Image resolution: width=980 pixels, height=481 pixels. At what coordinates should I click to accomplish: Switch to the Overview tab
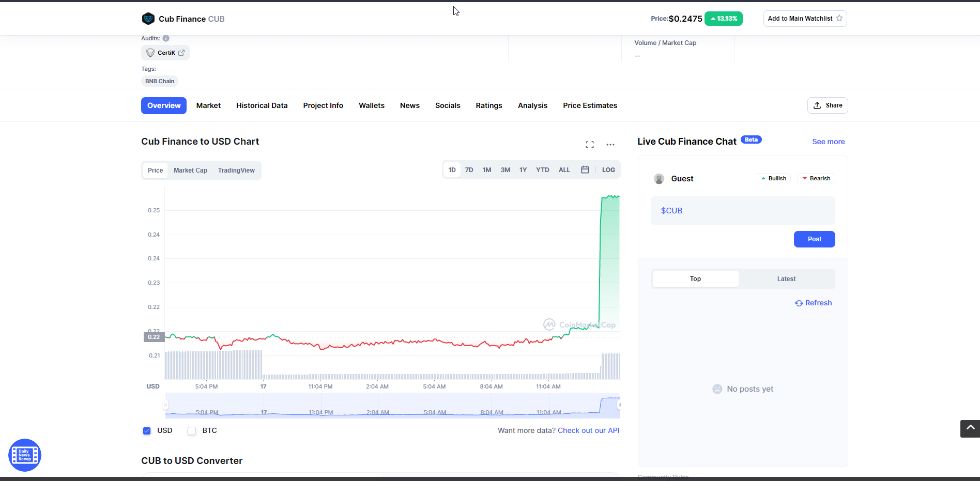click(164, 105)
